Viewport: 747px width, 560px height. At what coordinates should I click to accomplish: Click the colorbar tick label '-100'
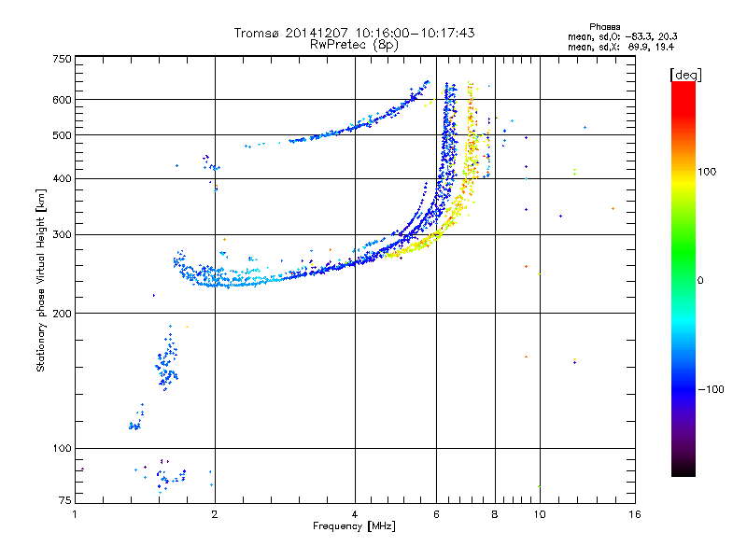coord(711,389)
